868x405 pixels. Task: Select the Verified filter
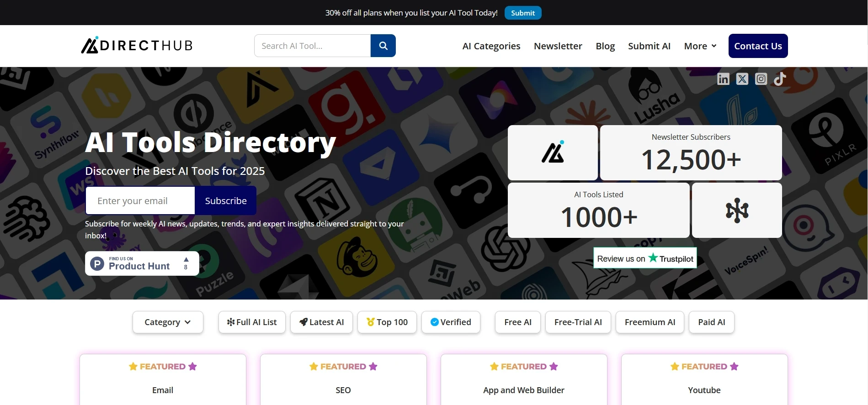click(451, 322)
